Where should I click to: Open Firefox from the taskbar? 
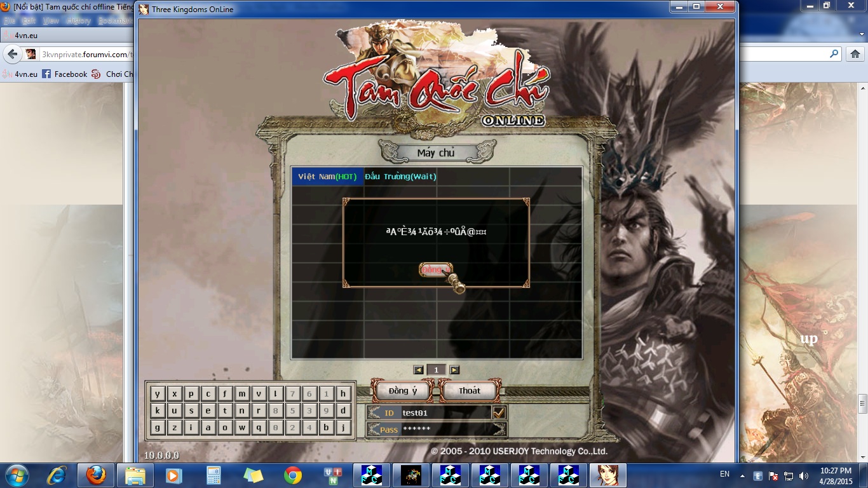point(95,475)
